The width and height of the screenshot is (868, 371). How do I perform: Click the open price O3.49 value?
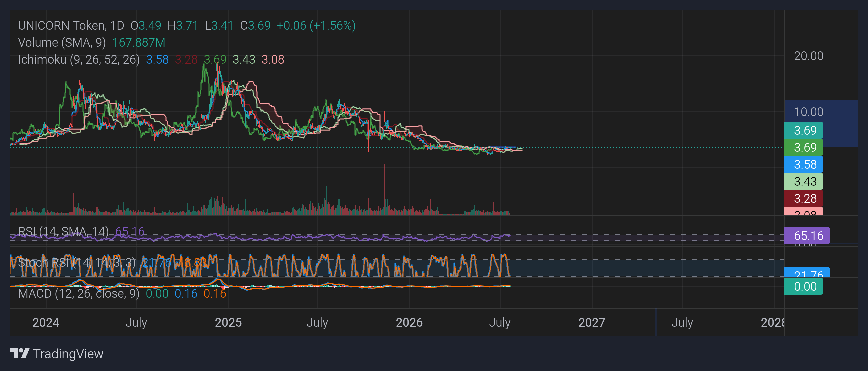pyautogui.click(x=146, y=26)
